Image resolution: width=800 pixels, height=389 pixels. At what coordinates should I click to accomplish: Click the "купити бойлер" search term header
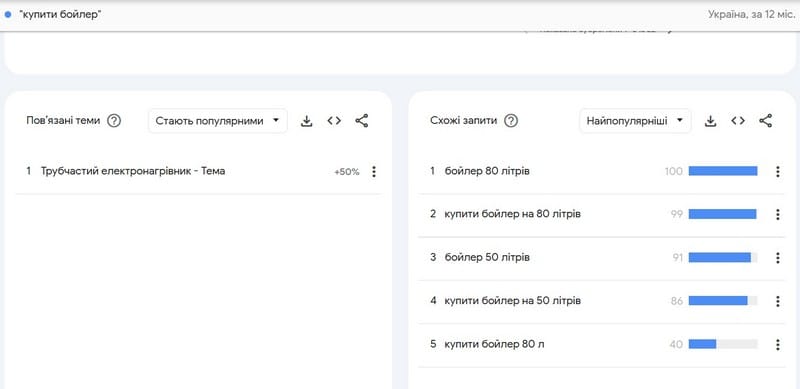[x=60, y=14]
